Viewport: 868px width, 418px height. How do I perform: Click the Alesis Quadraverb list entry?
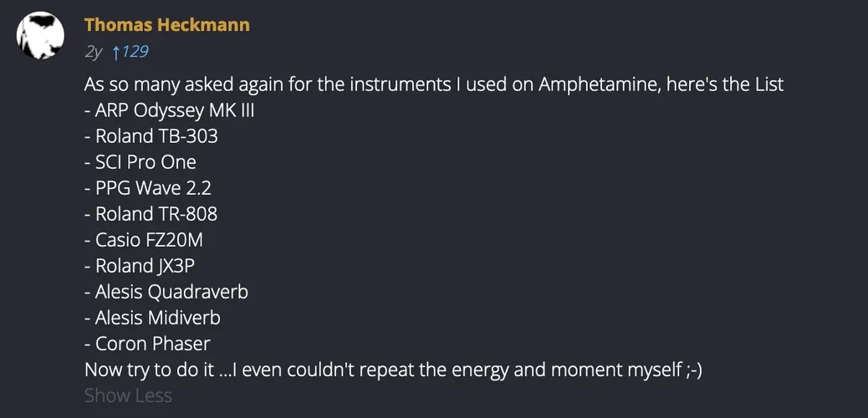[x=166, y=292]
